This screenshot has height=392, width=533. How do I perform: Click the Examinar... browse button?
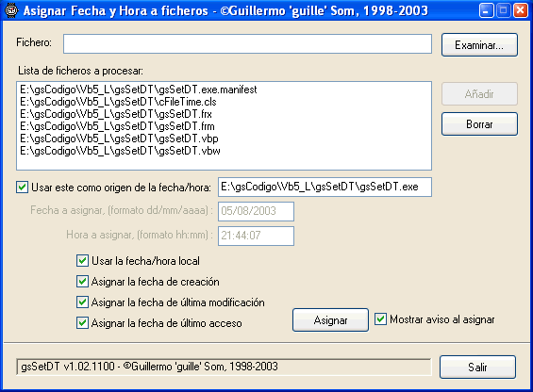point(479,45)
